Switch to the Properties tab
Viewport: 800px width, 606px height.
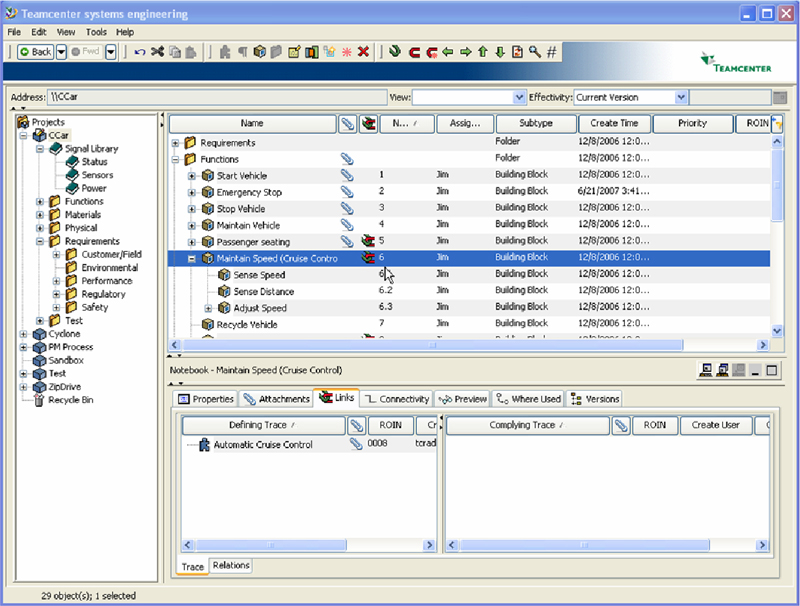tap(206, 399)
